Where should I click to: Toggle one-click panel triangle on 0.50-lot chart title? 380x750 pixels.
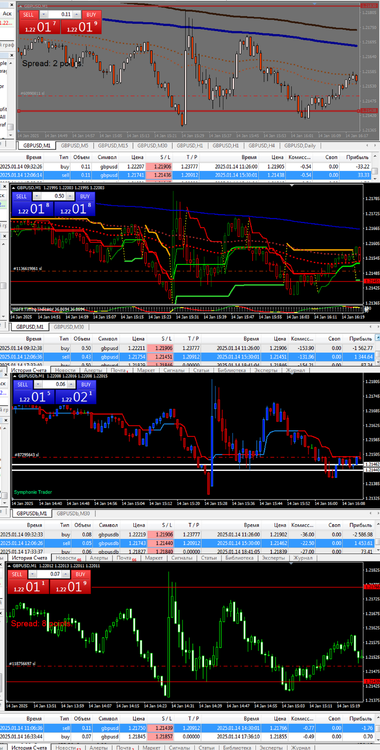tap(14, 188)
